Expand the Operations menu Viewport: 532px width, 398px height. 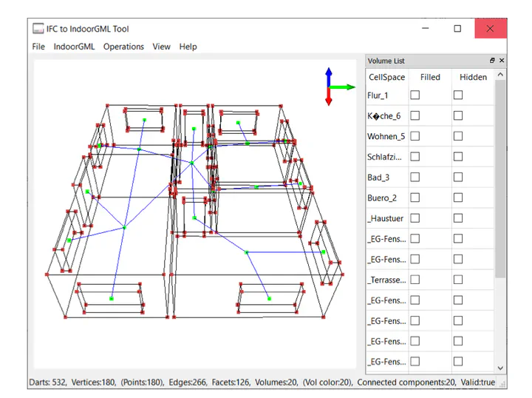tap(123, 47)
